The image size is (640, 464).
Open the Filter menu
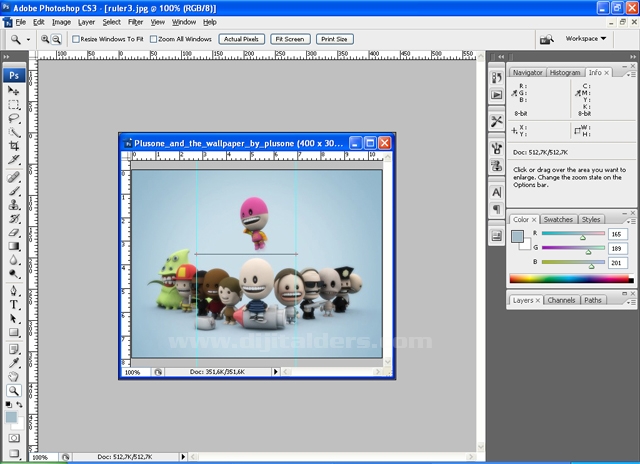click(135, 22)
